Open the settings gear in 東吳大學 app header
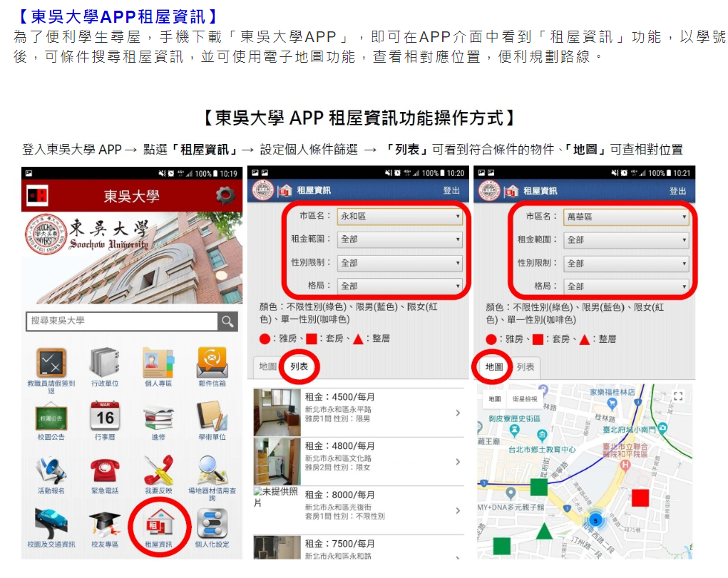This screenshot has height=578, width=728. click(225, 196)
